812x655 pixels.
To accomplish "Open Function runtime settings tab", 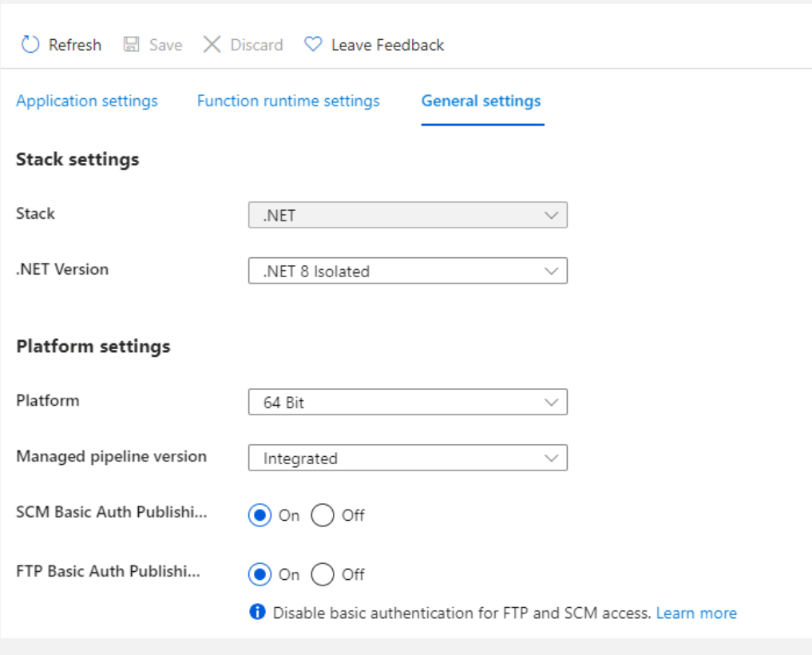I will click(x=288, y=101).
